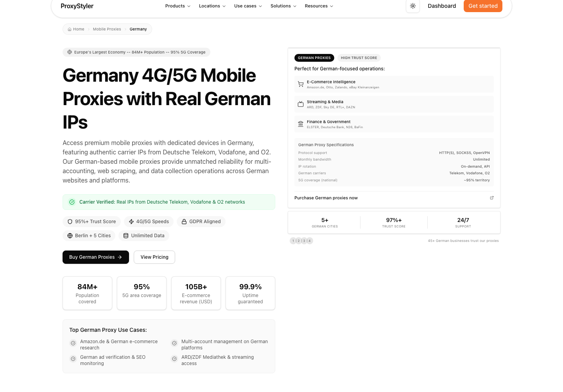
Task: Click the lightning bolt on 4G/5G Speeds badge
Action: coord(131,222)
